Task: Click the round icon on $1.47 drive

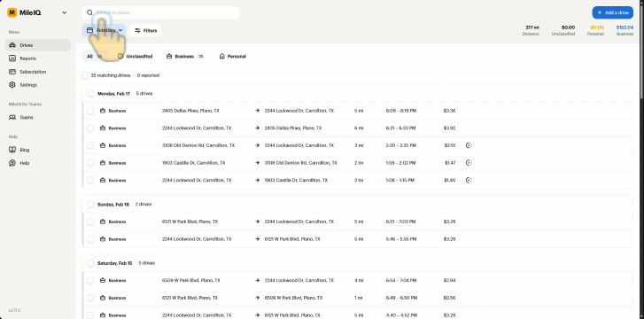Action: click(x=469, y=163)
